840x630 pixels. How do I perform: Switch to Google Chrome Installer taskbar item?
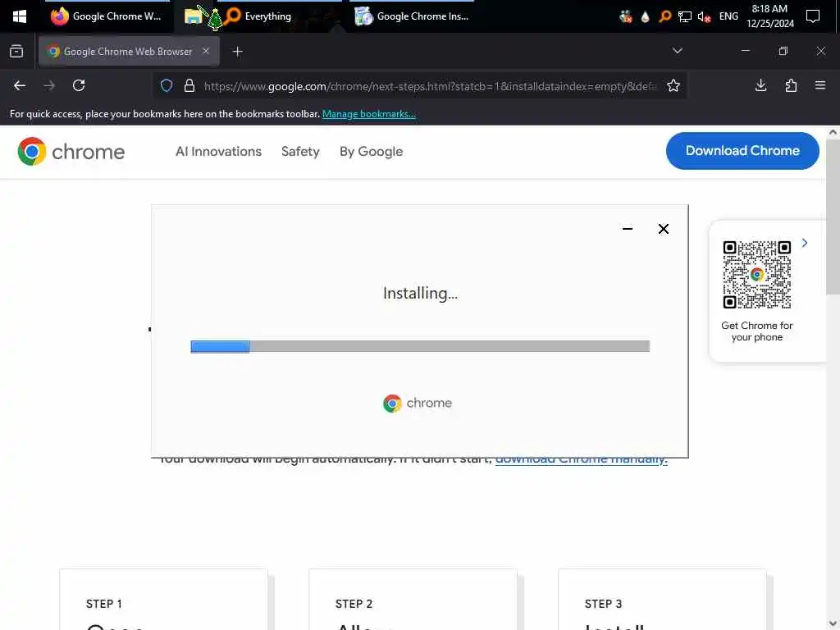coord(412,16)
